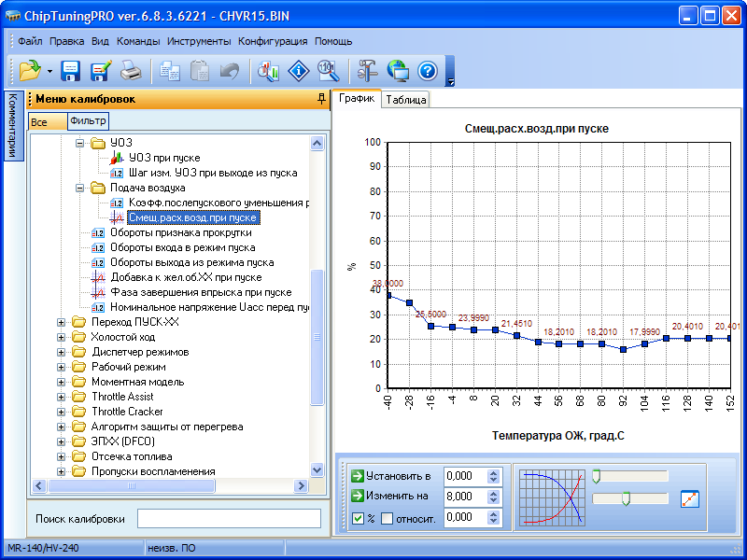Image resolution: width=747 pixels, height=560 pixels.
Task: Click the globe and monitor icon
Action: (398, 70)
